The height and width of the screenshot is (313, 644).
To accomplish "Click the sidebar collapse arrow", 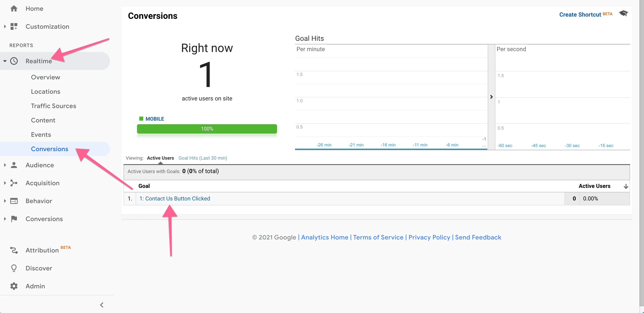I will (x=101, y=305).
